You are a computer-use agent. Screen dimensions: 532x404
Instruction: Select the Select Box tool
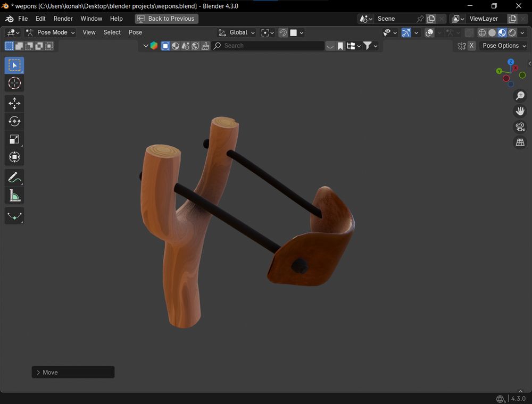click(x=14, y=65)
